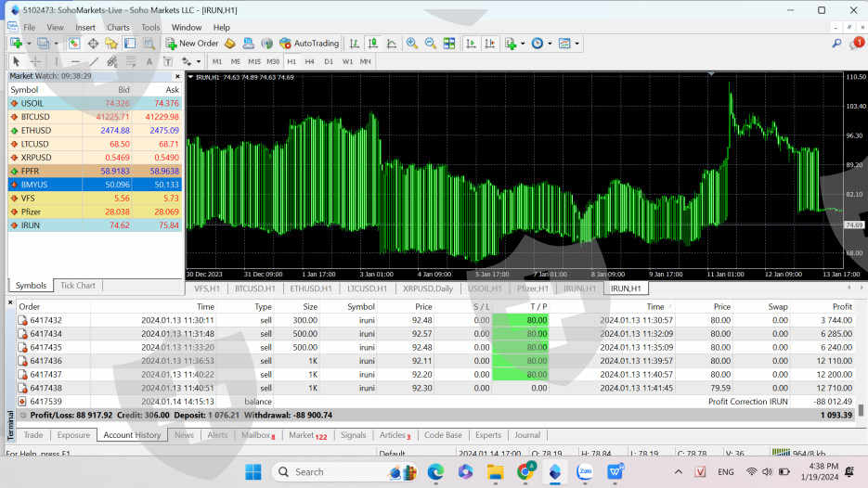Switch chart to line chart display
The image size is (868, 488).
pyautogui.click(x=391, y=44)
